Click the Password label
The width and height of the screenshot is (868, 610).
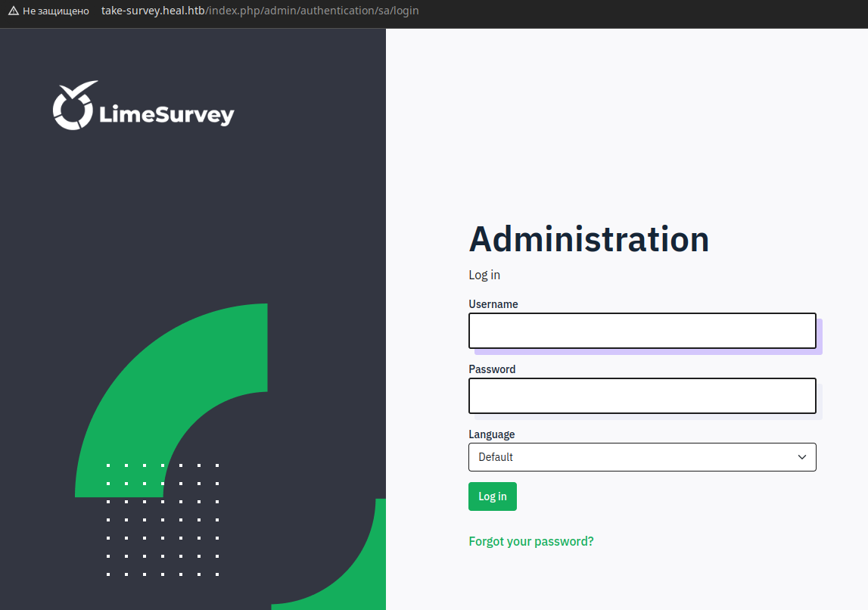coord(492,369)
